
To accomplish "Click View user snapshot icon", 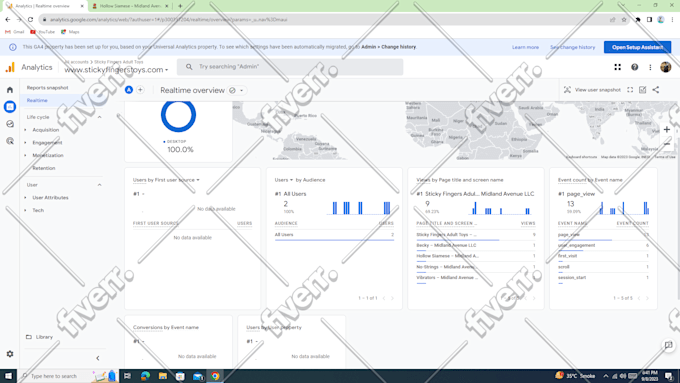I will [567, 90].
